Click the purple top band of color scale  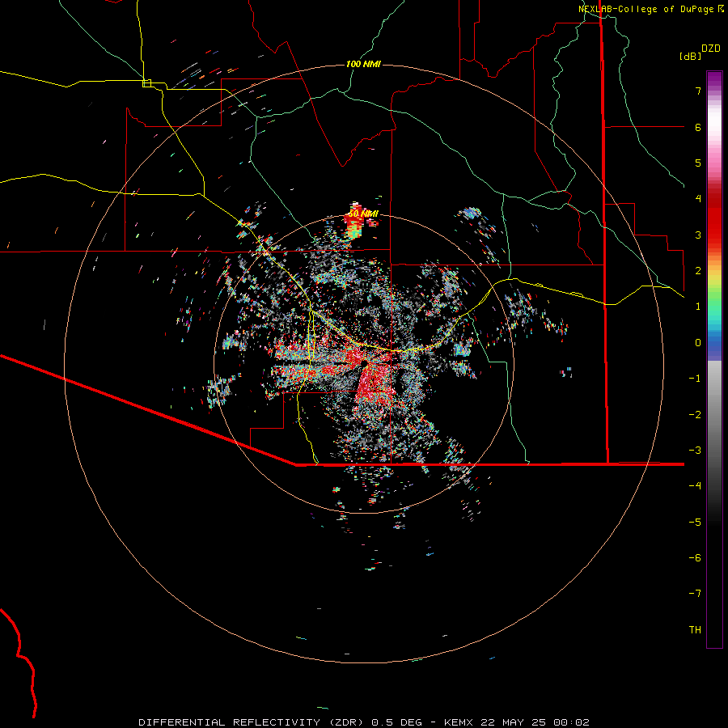(x=714, y=79)
